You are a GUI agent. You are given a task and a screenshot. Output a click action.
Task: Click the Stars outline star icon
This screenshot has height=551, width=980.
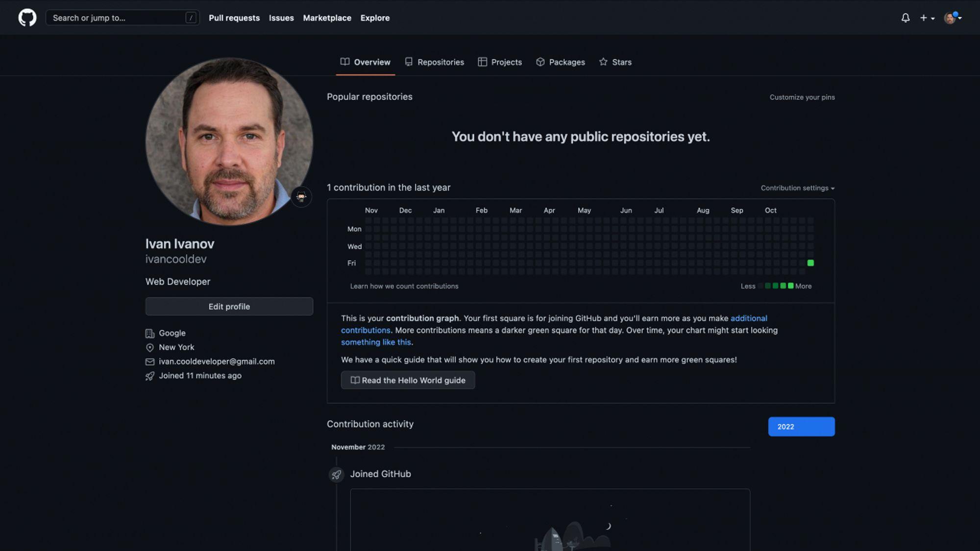603,62
